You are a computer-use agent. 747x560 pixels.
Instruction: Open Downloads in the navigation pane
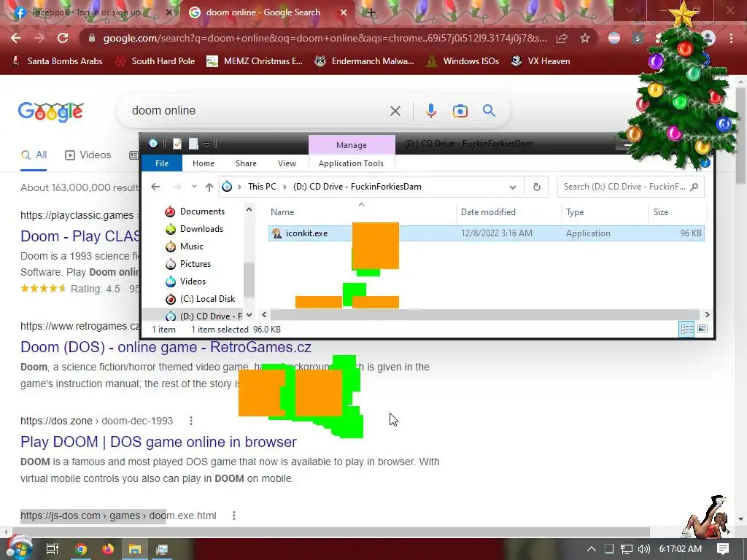click(194, 229)
